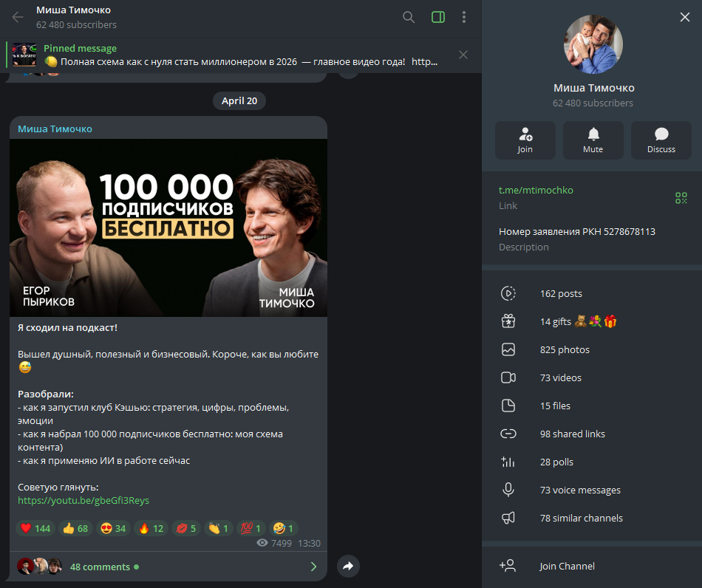
Task: Open the YouTube link in the post
Action: tap(84, 500)
